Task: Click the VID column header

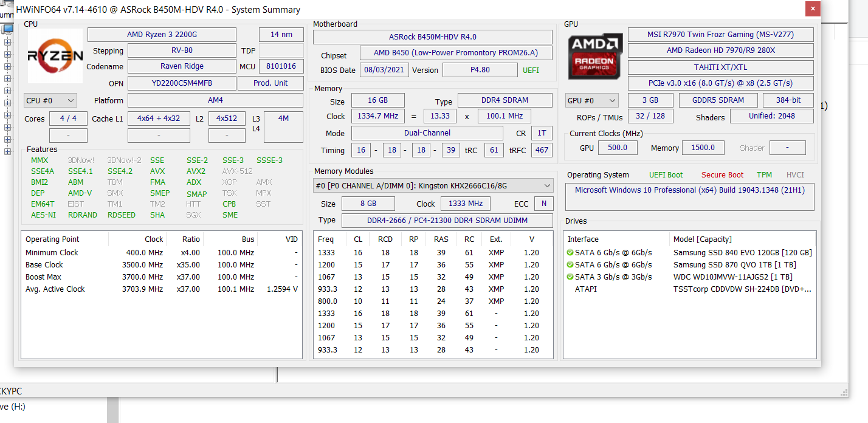Action: pos(280,239)
